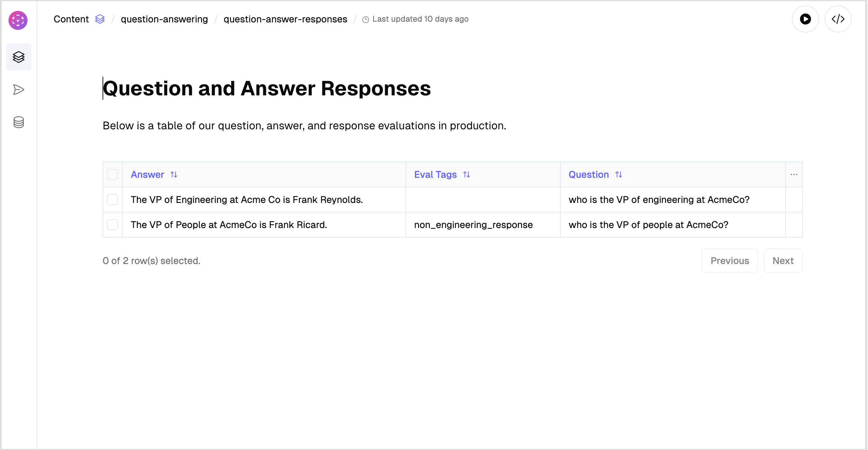Image resolution: width=868 pixels, height=450 pixels.
Task: Click the layers icon beside Content breadcrumb
Action: (100, 19)
